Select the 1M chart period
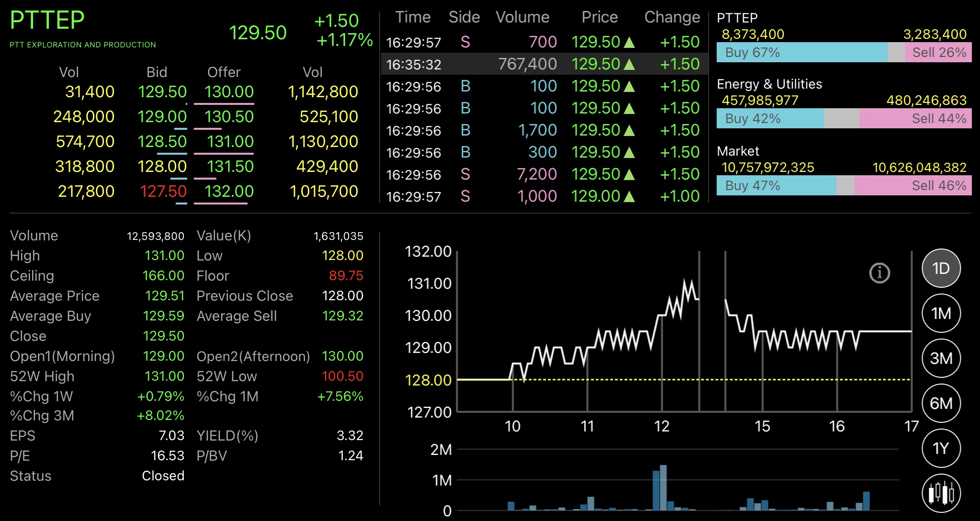The height and width of the screenshot is (521, 980). (x=941, y=313)
